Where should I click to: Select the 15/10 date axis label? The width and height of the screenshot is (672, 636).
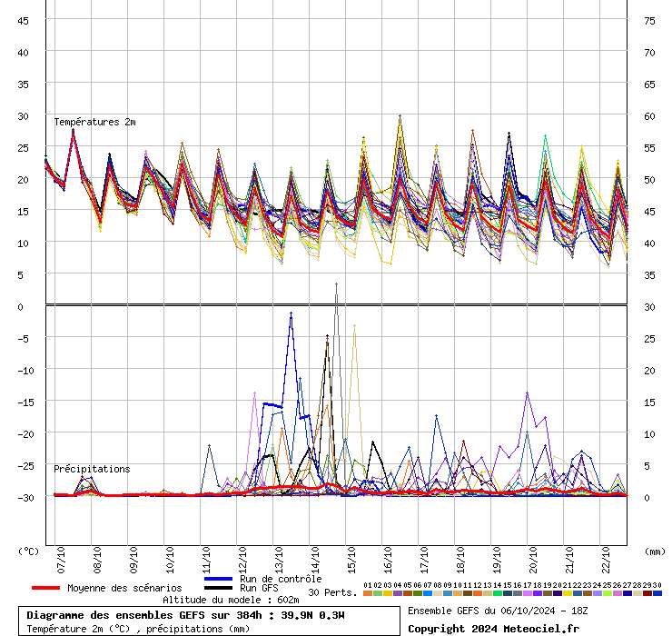pos(351,560)
